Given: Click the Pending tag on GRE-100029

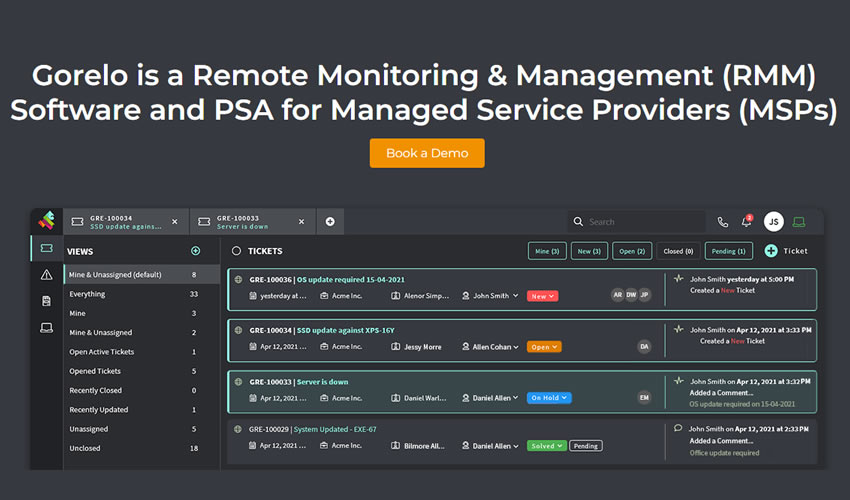Looking at the screenshot, I should [x=586, y=446].
